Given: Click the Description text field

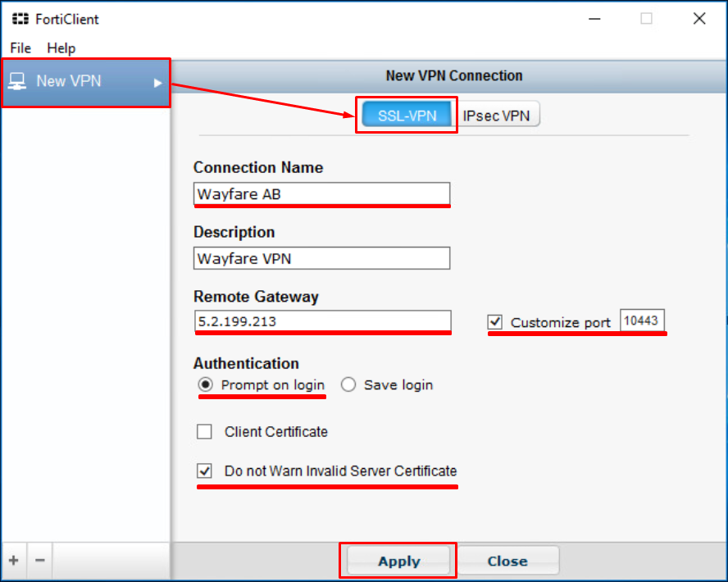Looking at the screenshot, I should click(x=321, y=258).
